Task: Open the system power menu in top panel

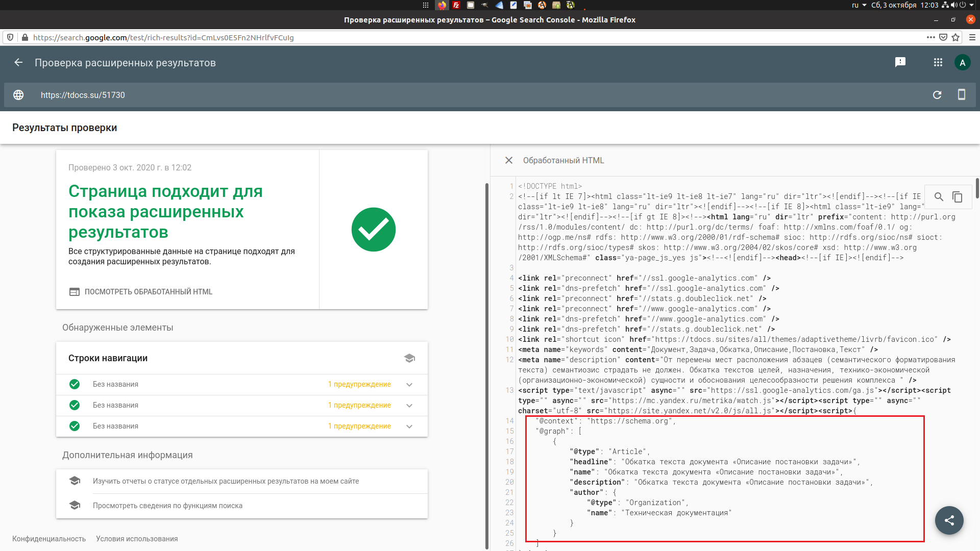Action: [966, 5]
